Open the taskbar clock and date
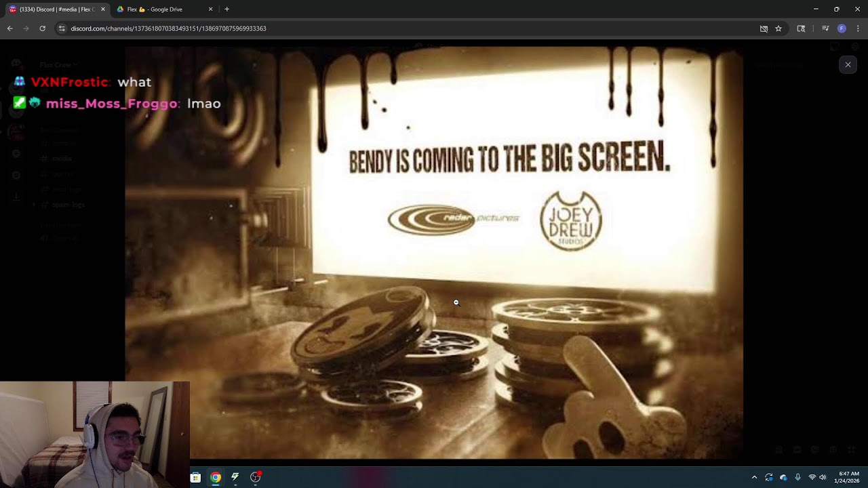Screen dimensions: 868x488 click(848, 477)
